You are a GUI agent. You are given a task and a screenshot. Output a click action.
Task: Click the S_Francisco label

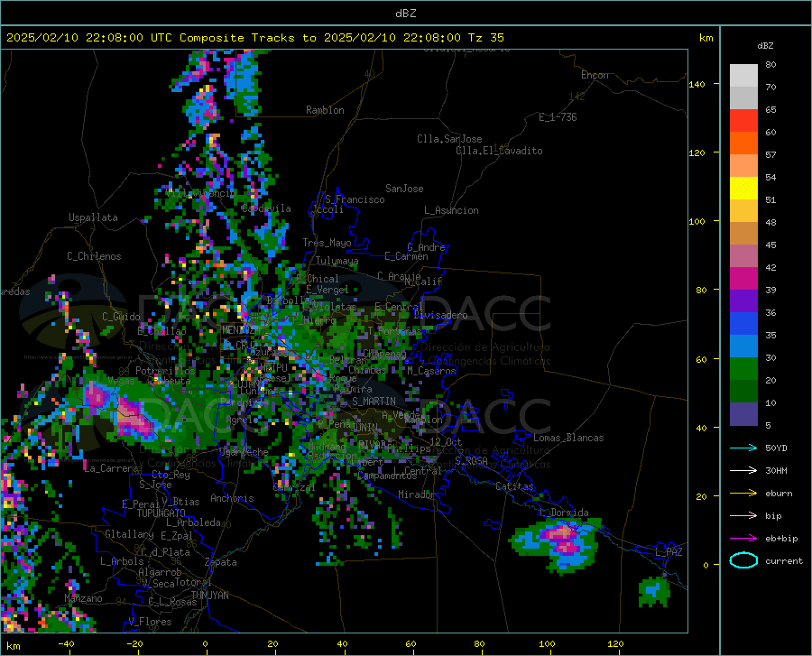point(355,199)
